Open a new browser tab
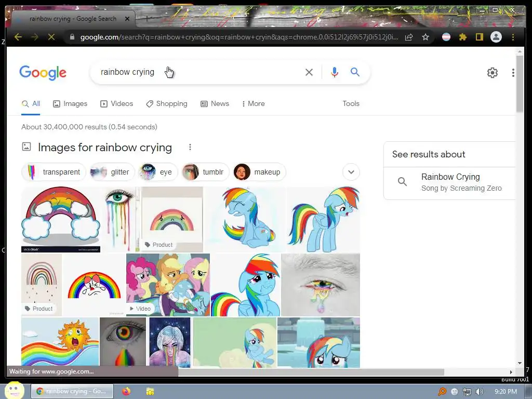This screenshot has height=399, width=532. pyautogui.click(x=147, y=19)
